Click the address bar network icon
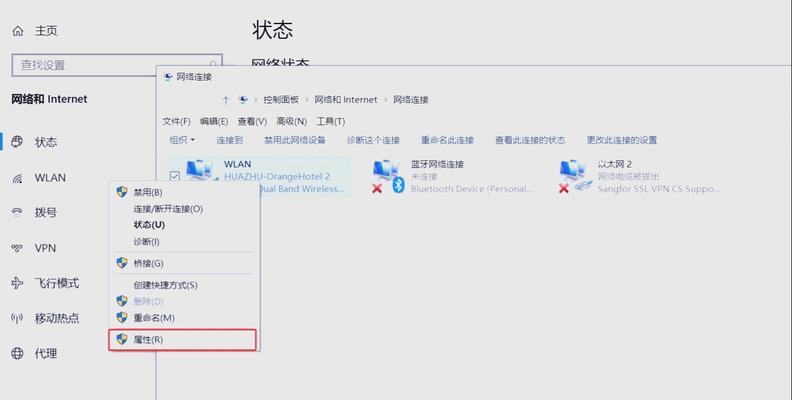This screenshot has height=400, width=792. pyautogui.click(x=243, y=100)
